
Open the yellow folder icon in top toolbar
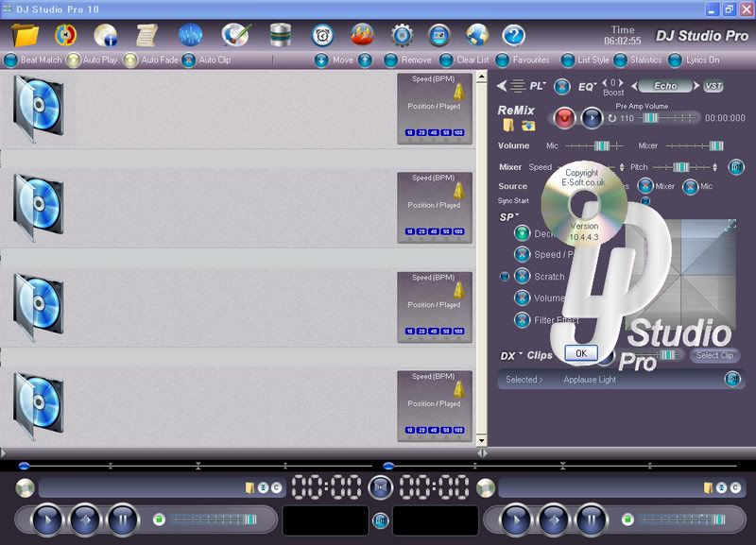tap(26, 35)
